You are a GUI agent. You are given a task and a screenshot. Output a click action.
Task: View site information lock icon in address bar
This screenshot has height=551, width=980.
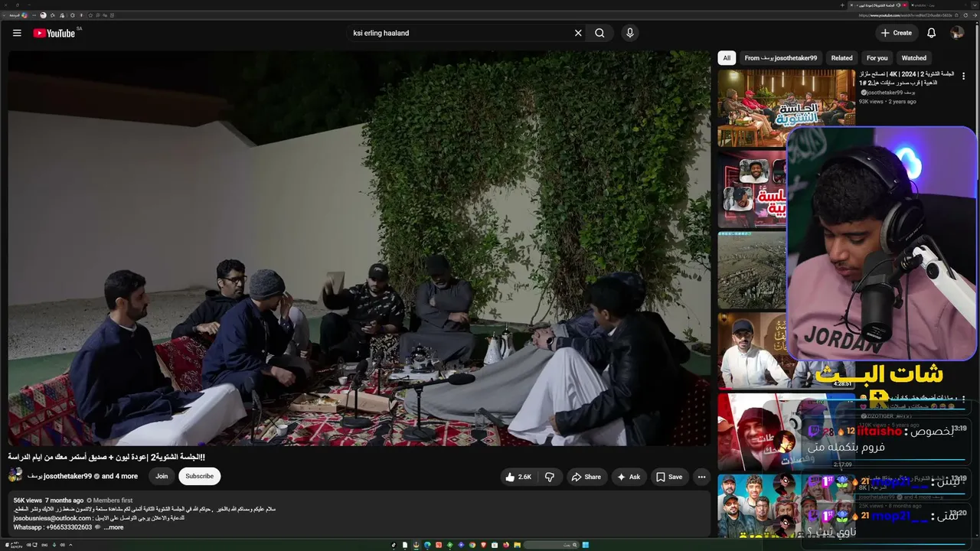point(956,15)
